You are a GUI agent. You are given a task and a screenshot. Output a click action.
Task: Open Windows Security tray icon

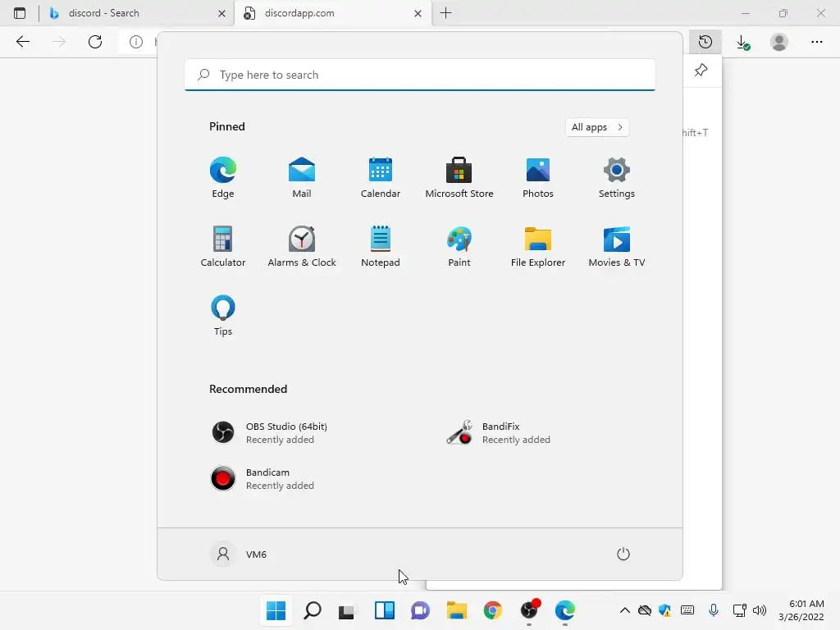click(664, 610)
